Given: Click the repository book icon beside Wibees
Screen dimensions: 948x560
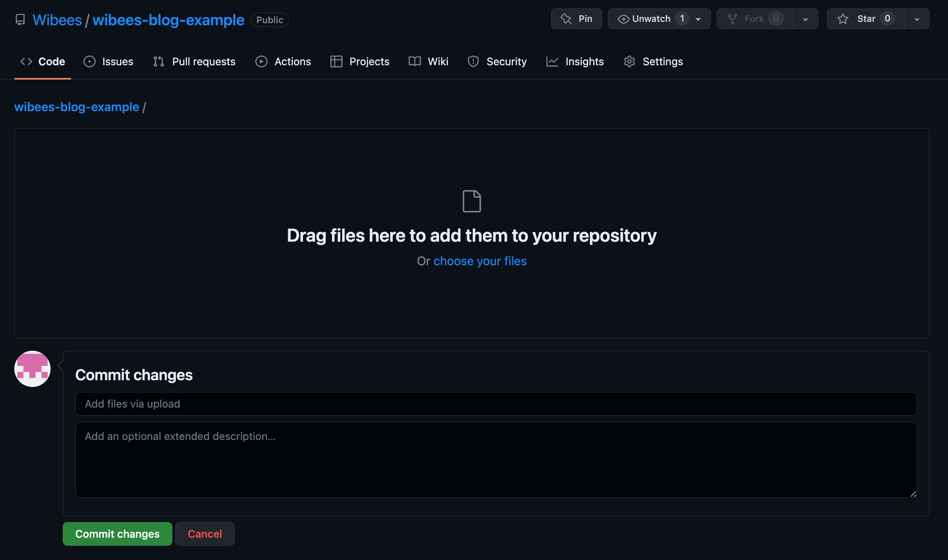Looking at the screenshot, I should point(20,20).
